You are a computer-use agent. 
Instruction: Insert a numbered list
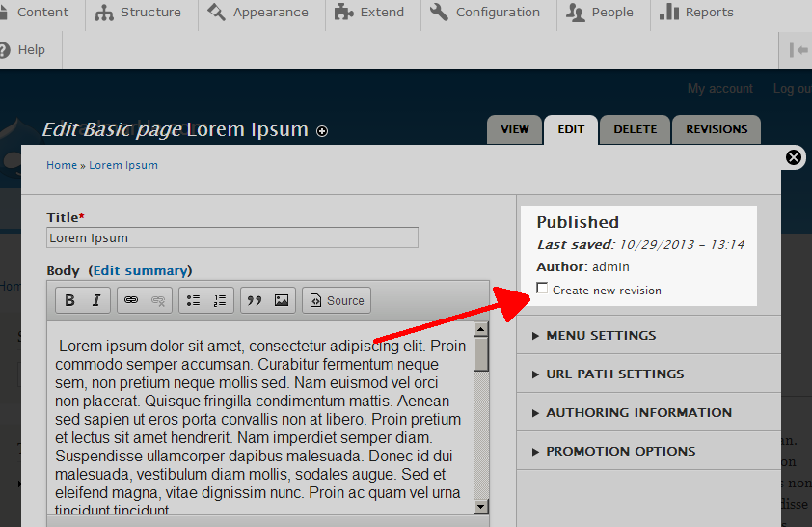220,300
